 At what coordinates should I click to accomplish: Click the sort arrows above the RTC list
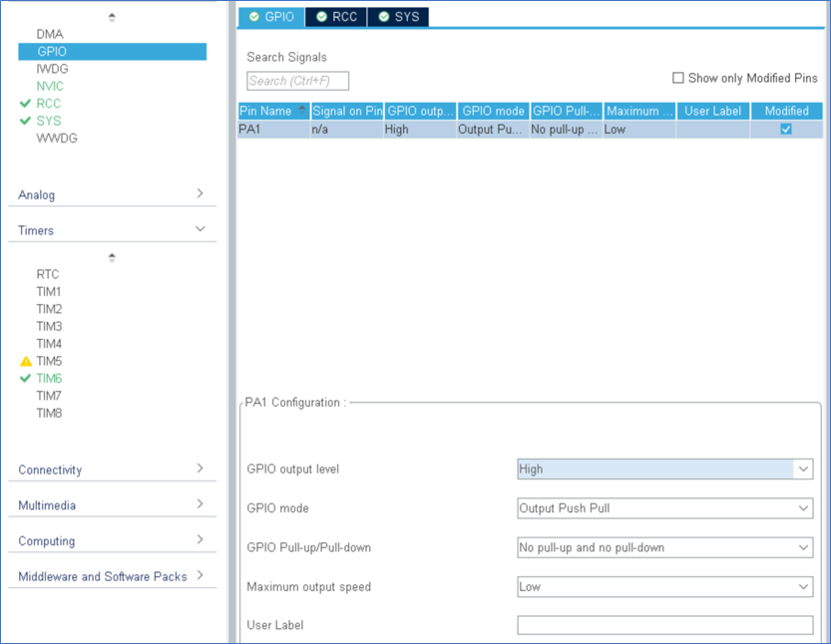[x=112, y=257]
